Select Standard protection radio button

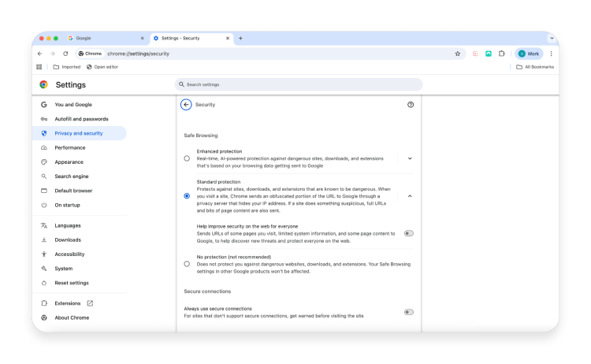click(x=187, y=196)
